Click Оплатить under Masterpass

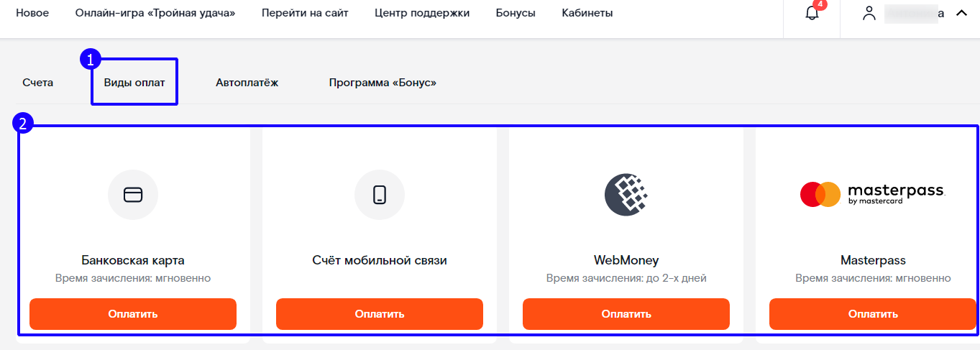tap(873, 314)
